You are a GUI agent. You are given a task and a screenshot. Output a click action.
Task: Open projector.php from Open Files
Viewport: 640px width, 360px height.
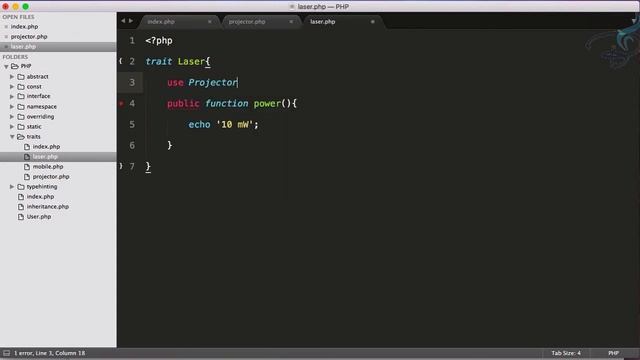[29, 37]
